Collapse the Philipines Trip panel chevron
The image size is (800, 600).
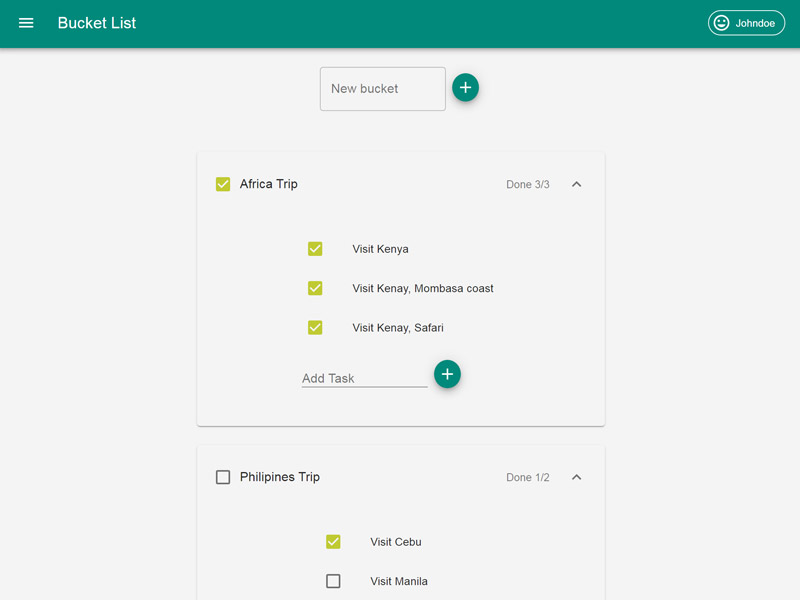(576, 477)
